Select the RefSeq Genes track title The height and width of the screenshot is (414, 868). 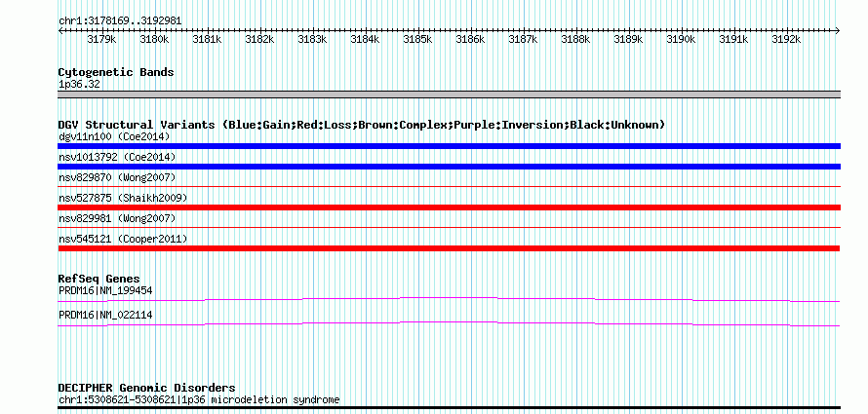coord(99,279)
